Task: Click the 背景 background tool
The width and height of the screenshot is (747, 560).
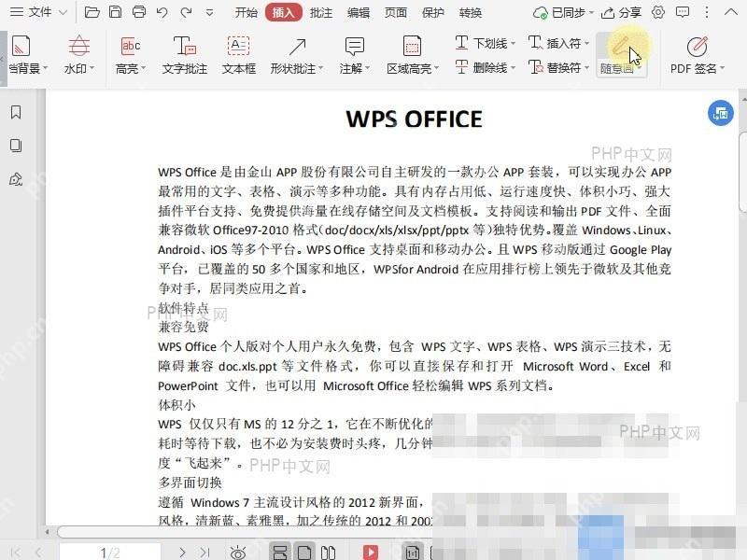Action: point(26,55)
